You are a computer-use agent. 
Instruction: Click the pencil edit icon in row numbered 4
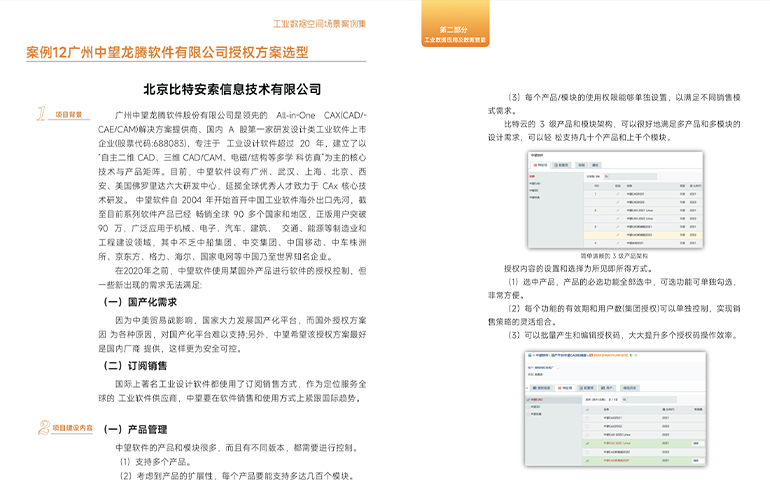618,243
